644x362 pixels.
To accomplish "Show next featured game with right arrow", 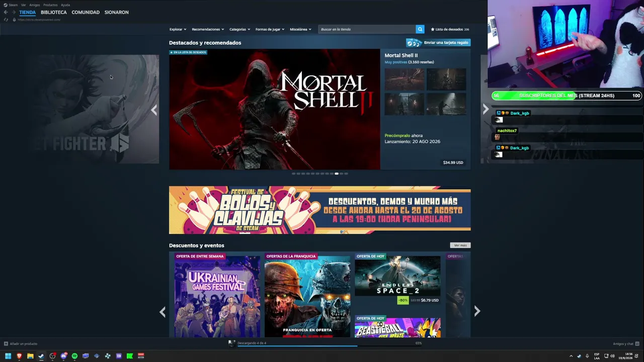I will 486,109.
